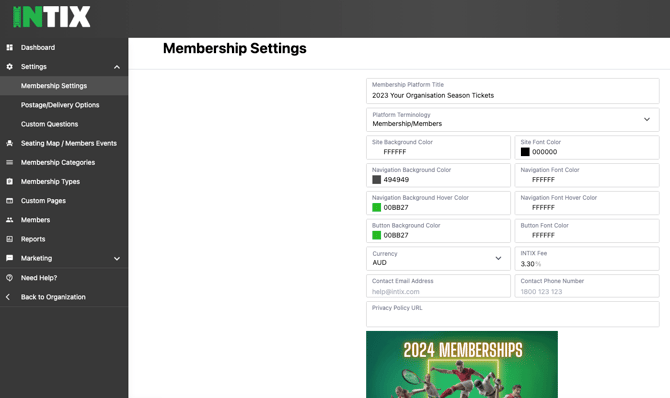Click the Custom Pages window icon
The image size is (670, 398).
click(x=9, y=200)
